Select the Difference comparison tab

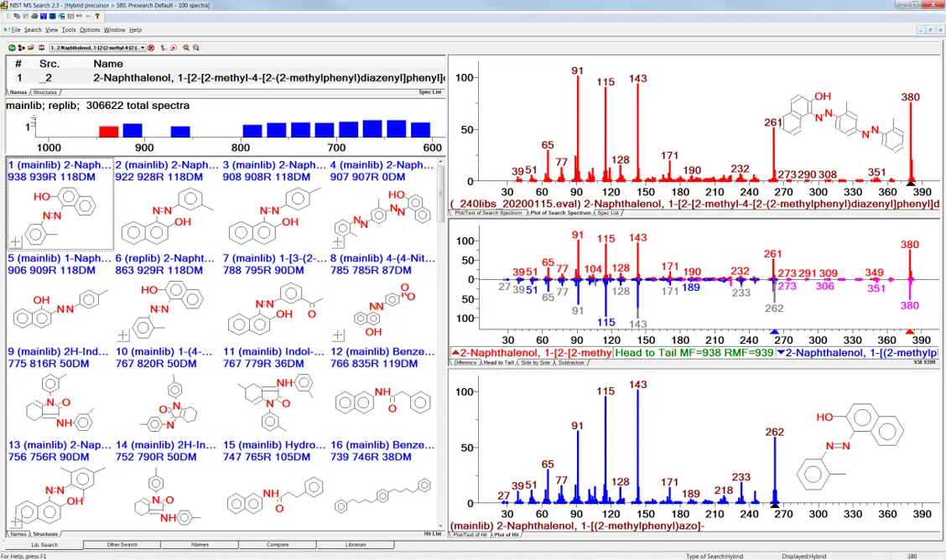click(465, 363)
